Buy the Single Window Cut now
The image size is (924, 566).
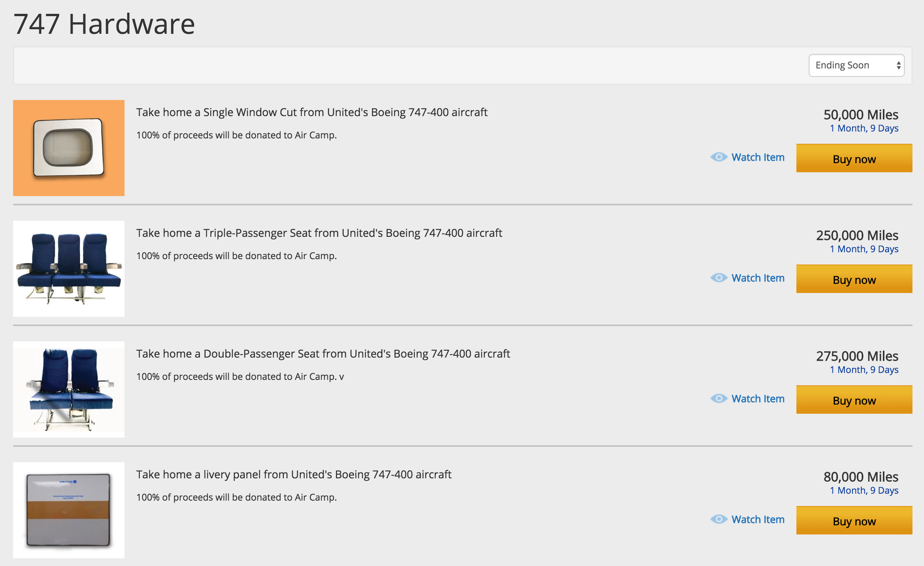[x=854, y=158]
